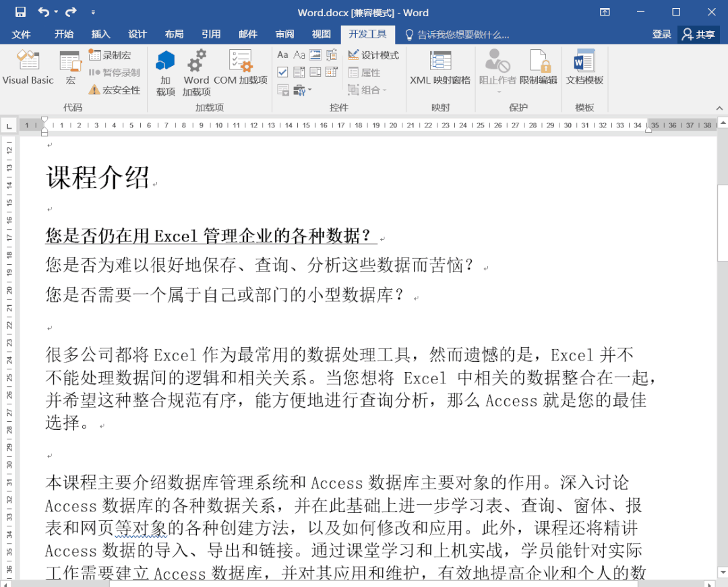Insert a picture content control
The height and width of the screenshot is (587, 728).
click(x=315, y=55)
